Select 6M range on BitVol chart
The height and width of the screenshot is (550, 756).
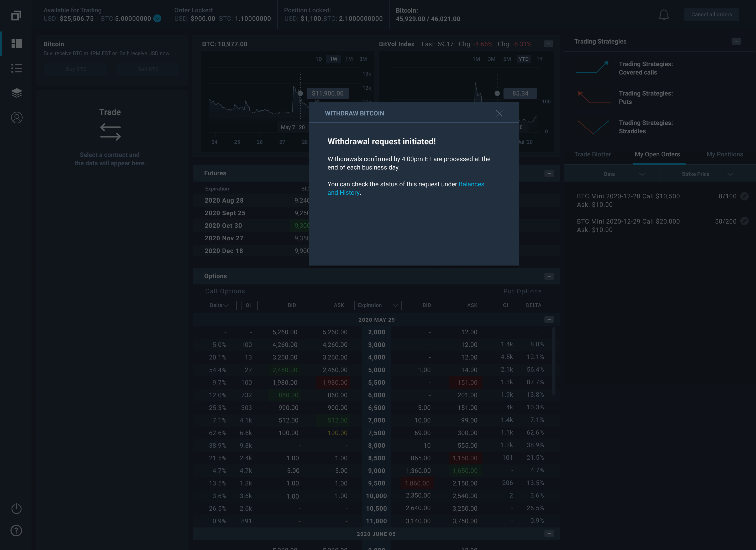click(507, 59)
